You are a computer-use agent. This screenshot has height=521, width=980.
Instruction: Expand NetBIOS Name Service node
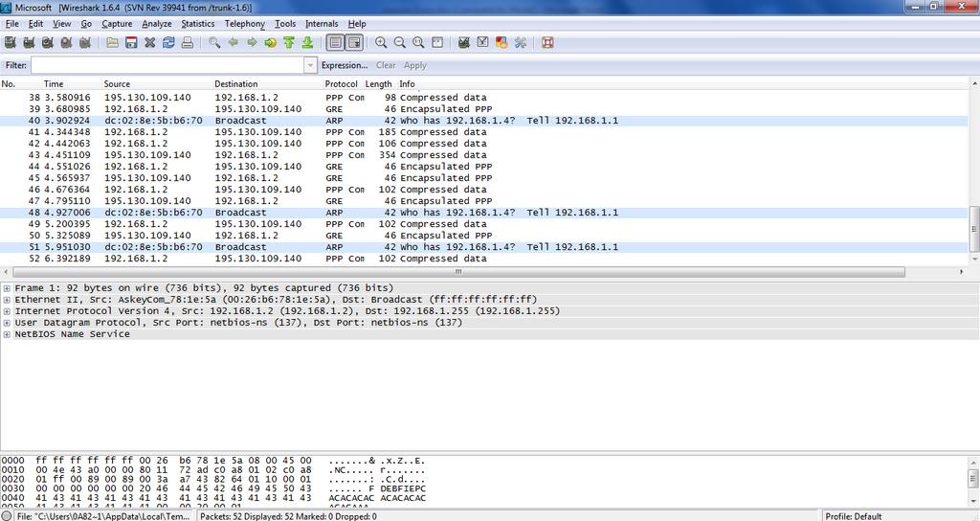[7, 334]
